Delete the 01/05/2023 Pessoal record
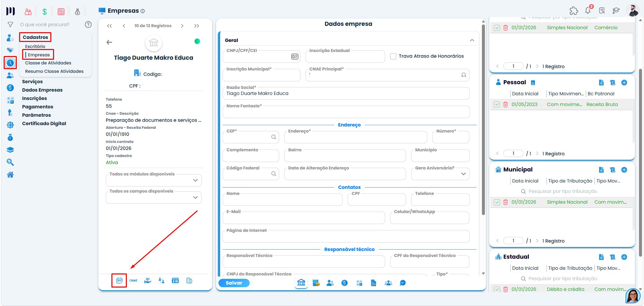The width and height of the screenshot is (644, 306). 505,104
